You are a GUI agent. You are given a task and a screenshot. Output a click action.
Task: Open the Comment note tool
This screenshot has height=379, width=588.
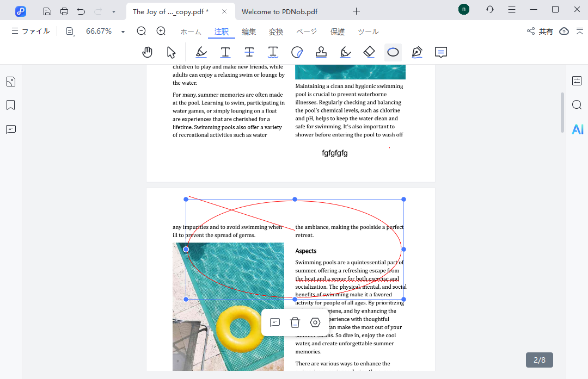pyautogui.click(x=441, y=52)
